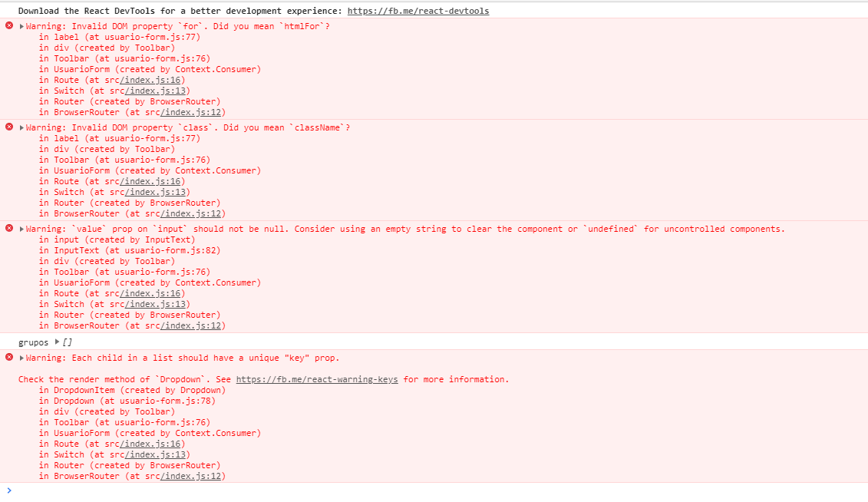Screen dimensions: 868x502
Task: Open index.js:16 link in the key prop warning
Action: [x=150, y=444]
